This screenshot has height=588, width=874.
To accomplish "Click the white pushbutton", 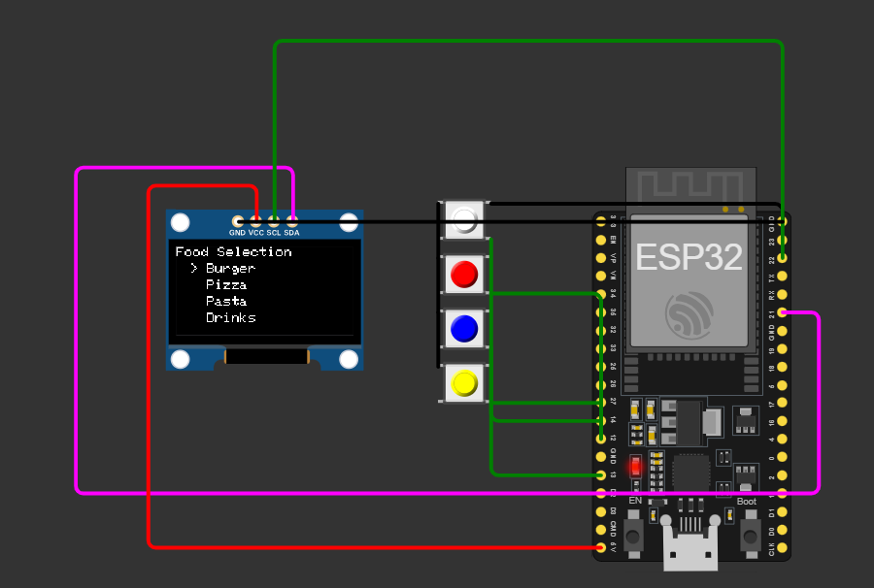I will coord(464,220).
